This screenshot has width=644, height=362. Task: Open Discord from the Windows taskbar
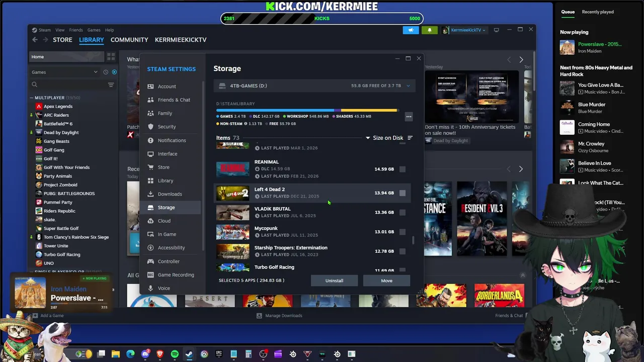pyautogui.click(x=145, y=354)
